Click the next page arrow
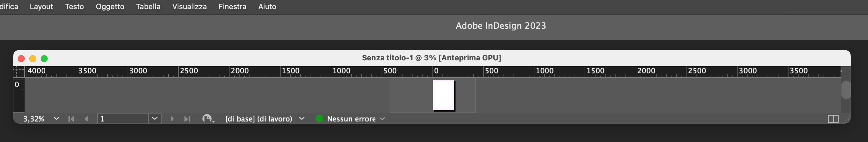Screen dimensions: 868x142 click(x=172, y=119)
